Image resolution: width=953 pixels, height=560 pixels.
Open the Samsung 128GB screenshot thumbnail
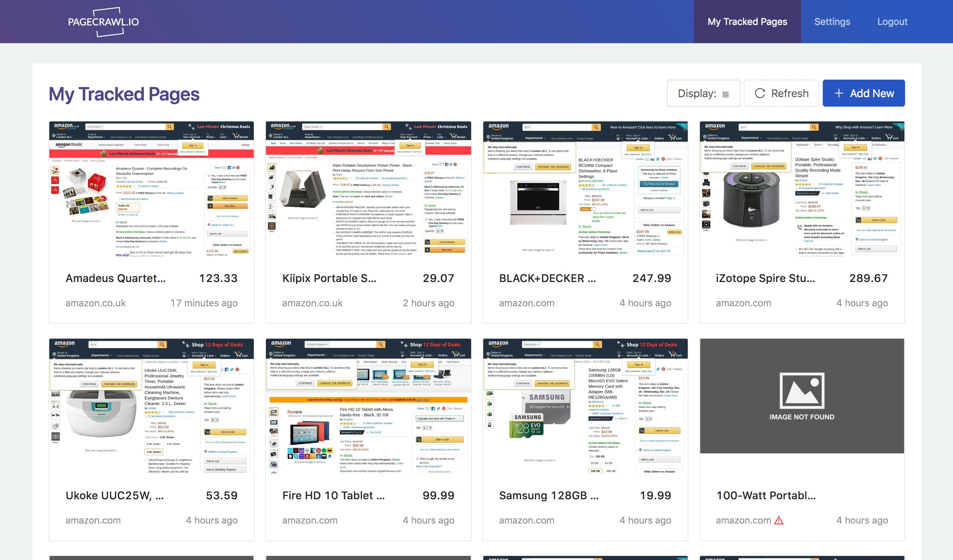[x=586, y=407]
